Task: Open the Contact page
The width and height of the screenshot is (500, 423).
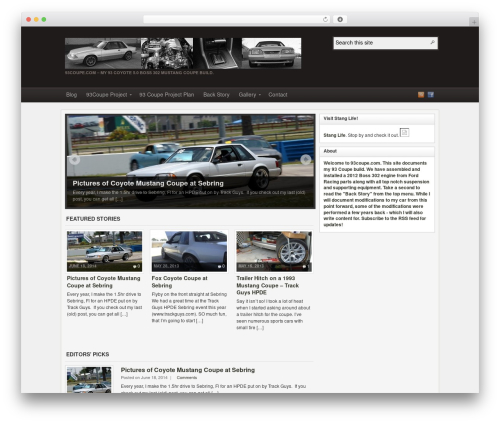Action: 278,95
